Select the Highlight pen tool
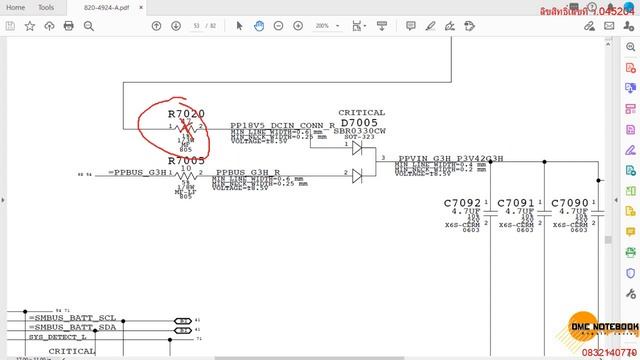 pos(430,26)
